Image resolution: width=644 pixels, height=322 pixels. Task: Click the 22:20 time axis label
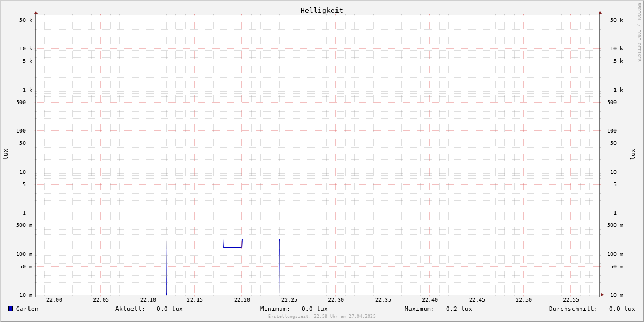click(x=242, y=300)
